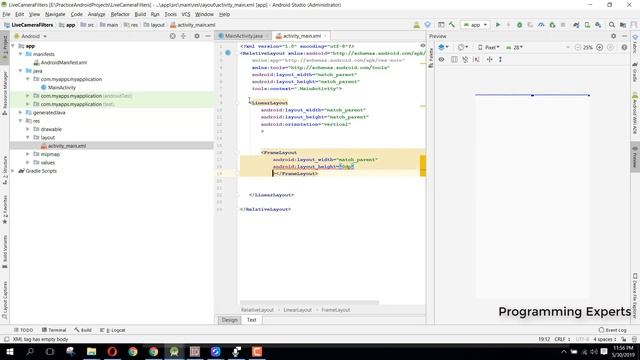Viewport: 640px width, 360px height.
Task: Open the Refactor menu
Action: click(120, 14)
